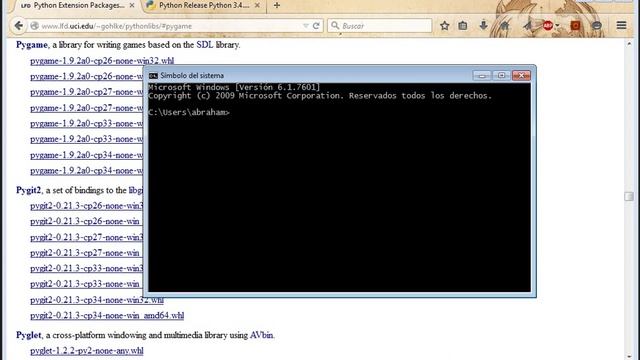Close the Símbolo del sistema window
Screen dimensions: 640x360
tap(521, 76)
